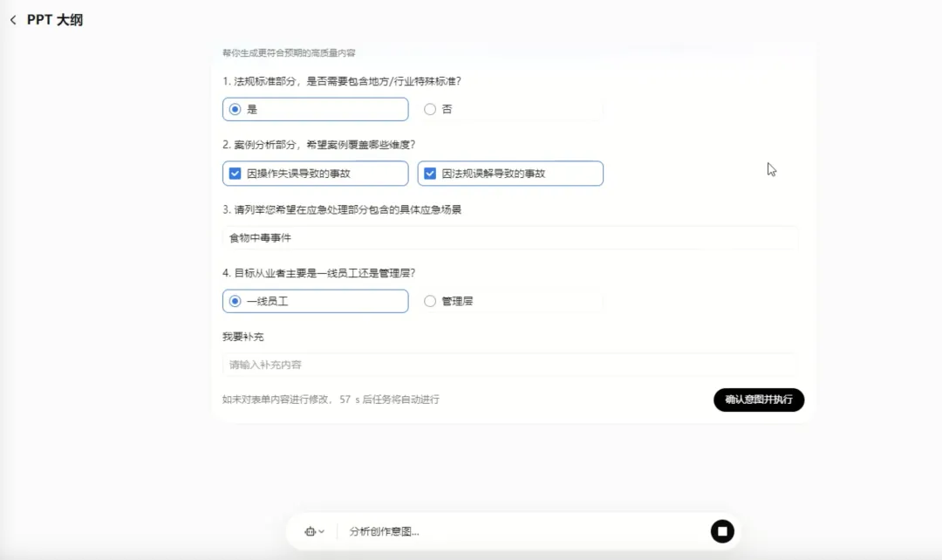Click the 我要补充 label
The image size is (942, 560).
pyautogui.click(x=243, y=337)
